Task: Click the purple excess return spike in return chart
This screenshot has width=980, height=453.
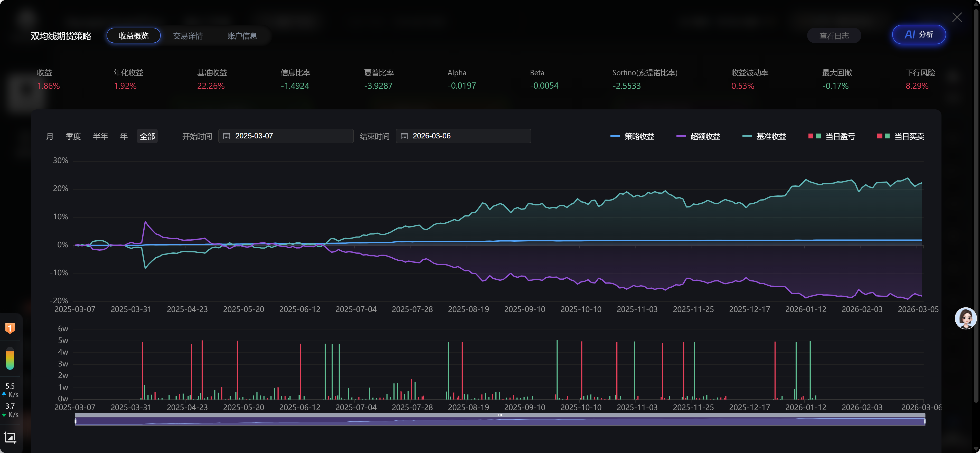Action: click(x=145, y=222)
